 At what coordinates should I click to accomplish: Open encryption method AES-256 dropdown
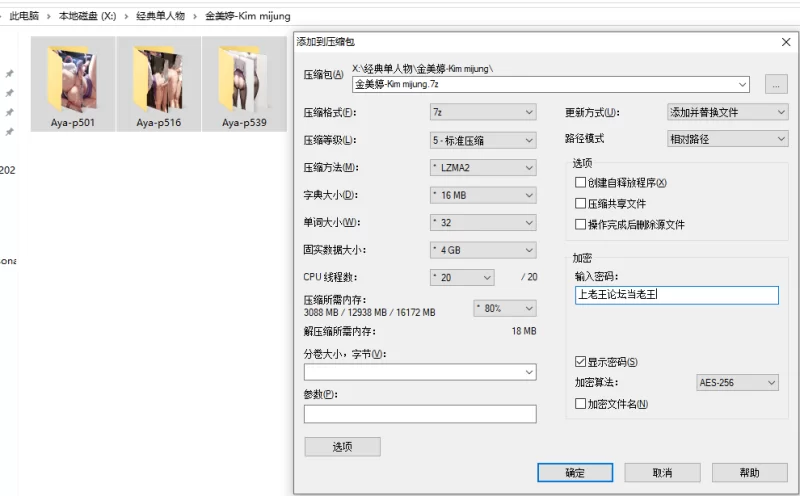pyautogui.click(x=737, y=383)
